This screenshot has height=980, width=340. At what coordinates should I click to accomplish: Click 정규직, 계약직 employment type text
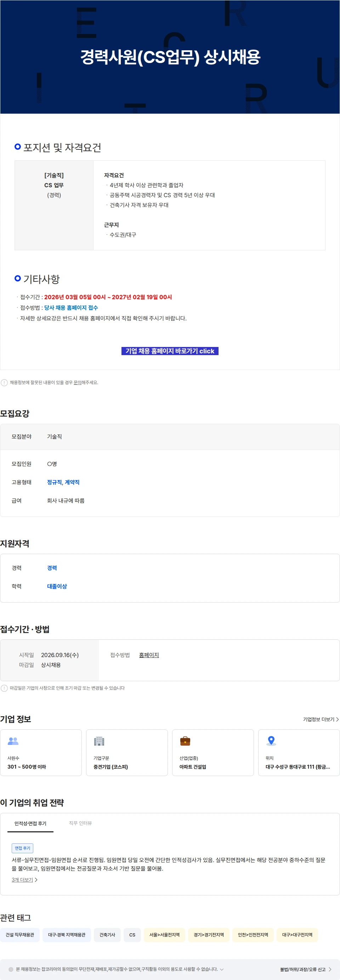(x=63, y=482)
